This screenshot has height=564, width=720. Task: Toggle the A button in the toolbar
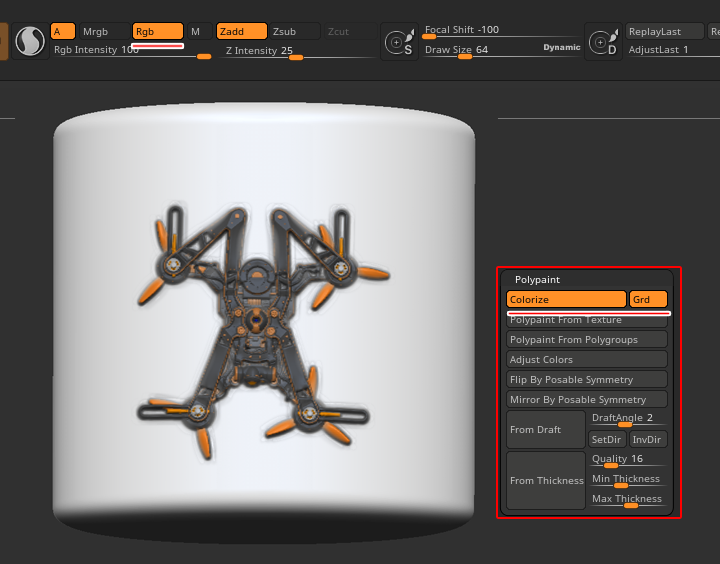click(62, 32)
